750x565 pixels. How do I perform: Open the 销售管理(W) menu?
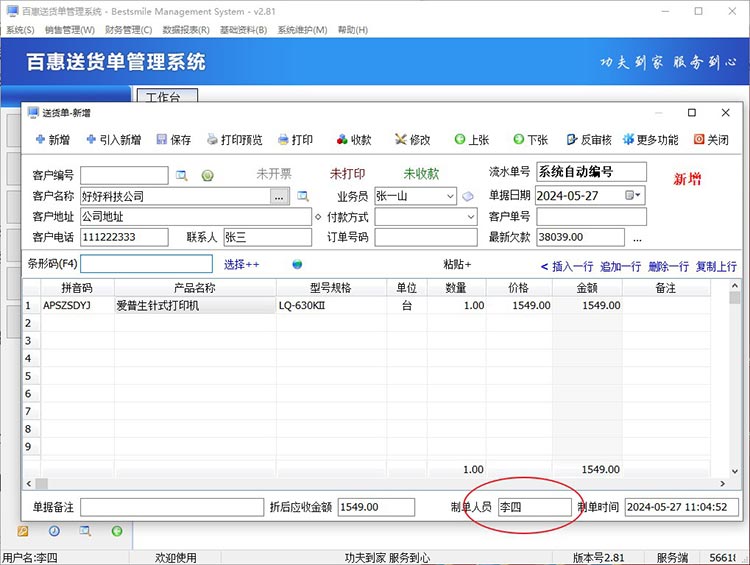click(70, 30)
